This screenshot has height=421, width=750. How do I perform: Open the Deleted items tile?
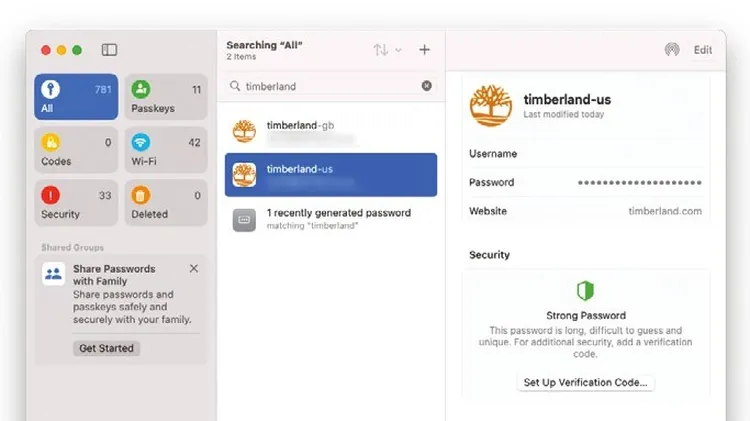[166, 203]
